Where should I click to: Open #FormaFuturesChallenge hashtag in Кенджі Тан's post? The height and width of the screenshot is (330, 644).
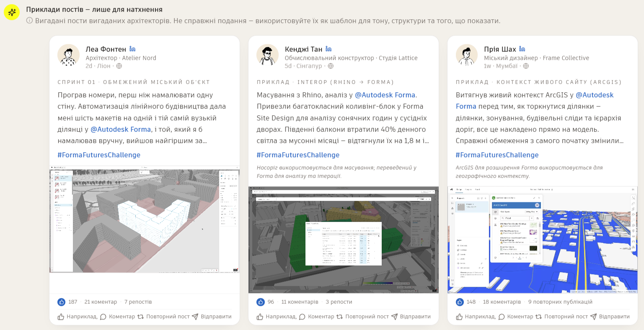coord(298,155)
